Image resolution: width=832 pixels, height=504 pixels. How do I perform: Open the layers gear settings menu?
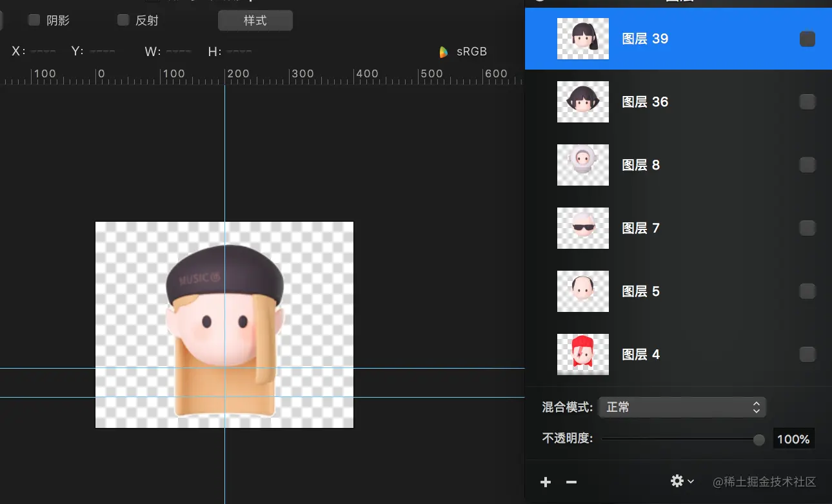(x=682, y=481)
